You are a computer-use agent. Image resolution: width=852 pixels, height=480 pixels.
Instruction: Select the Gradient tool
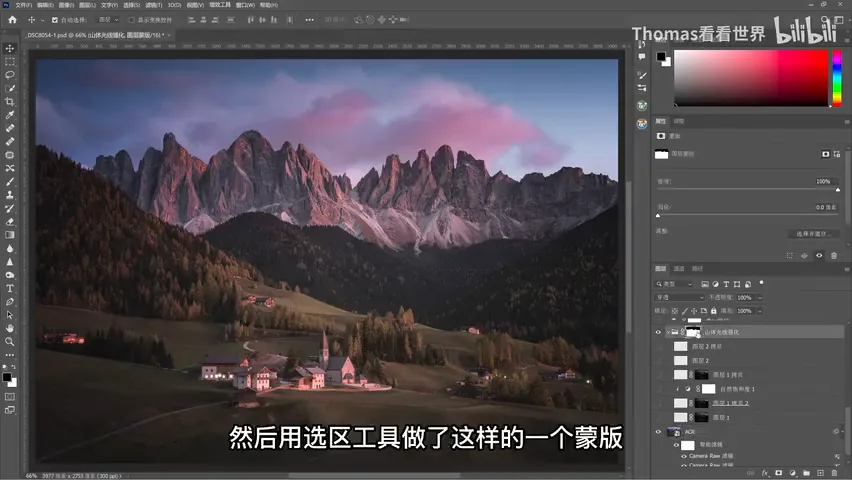coord(10,235)
